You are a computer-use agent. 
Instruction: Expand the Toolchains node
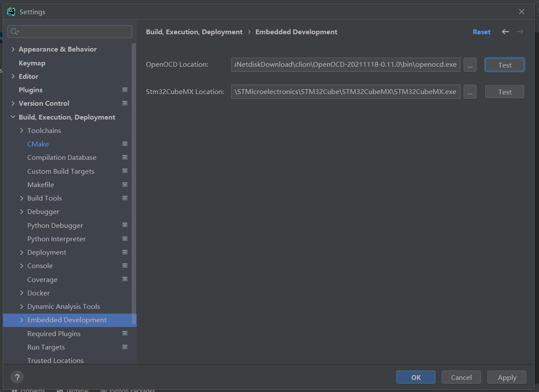click(22, 130)
